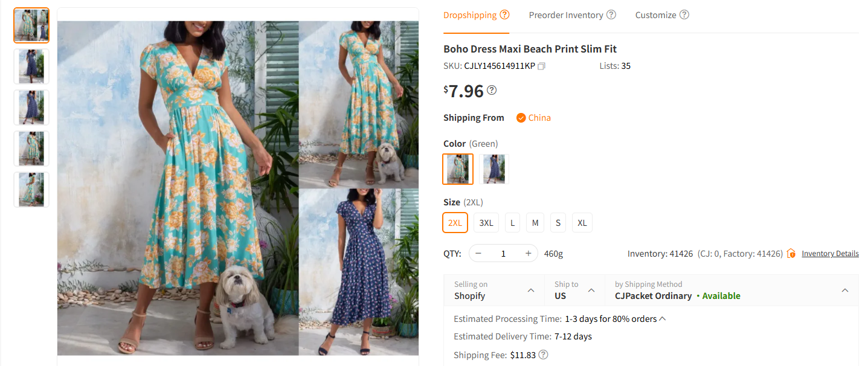Click the SKU code CJLY145614911KP

click(x=498, y=66)
